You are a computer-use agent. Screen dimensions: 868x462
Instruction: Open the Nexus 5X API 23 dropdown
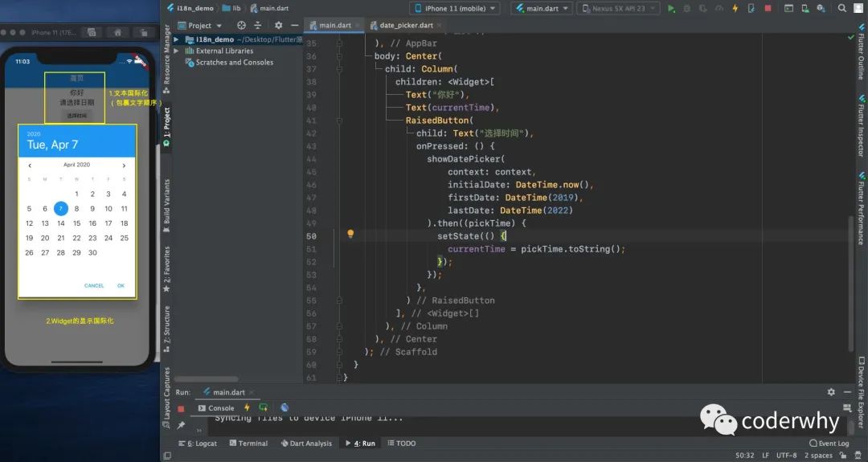click(x=618, y=8)
